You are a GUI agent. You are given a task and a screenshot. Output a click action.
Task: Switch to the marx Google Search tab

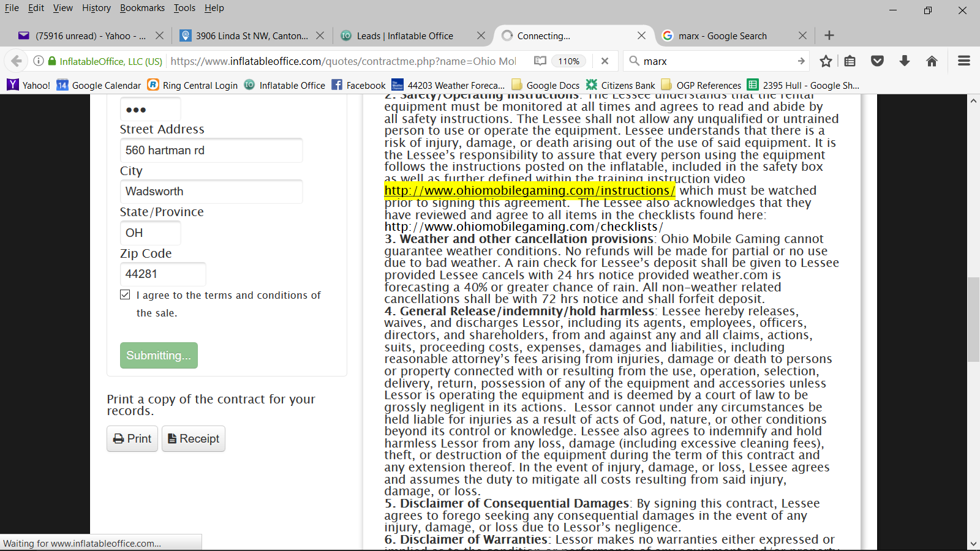pyautogui.click(x=723, y=36)
